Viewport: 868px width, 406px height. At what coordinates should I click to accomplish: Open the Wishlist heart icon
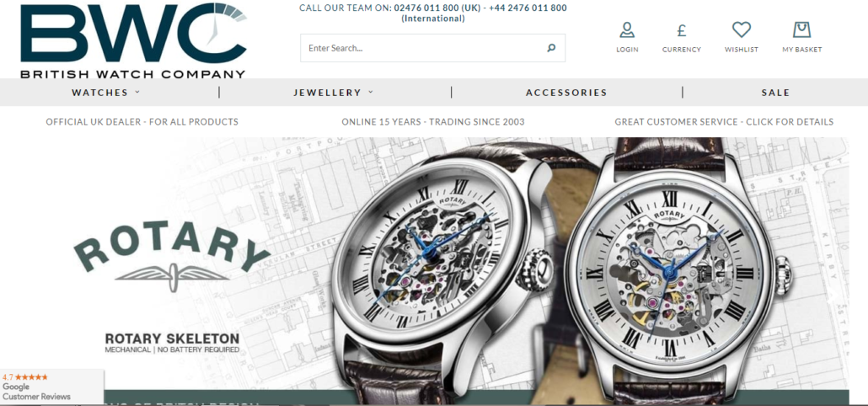pos(742,29)
